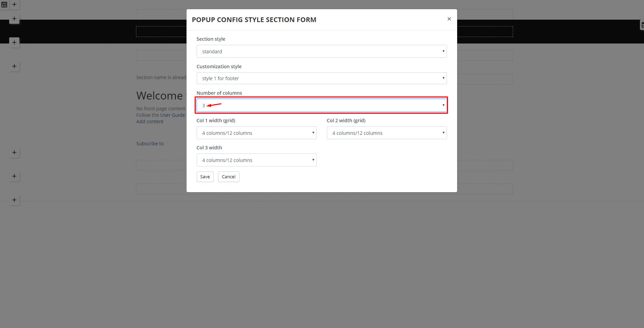Click the Add content link
Image resolution: width=644 pixels, height=328 pixels.
pos(150,122)
